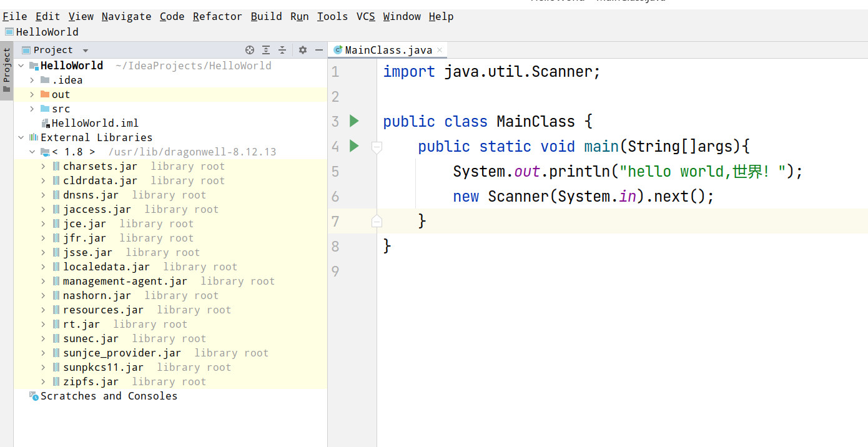Select jfr.jar in project tree
868x447 pixels.
click(84, 238)
